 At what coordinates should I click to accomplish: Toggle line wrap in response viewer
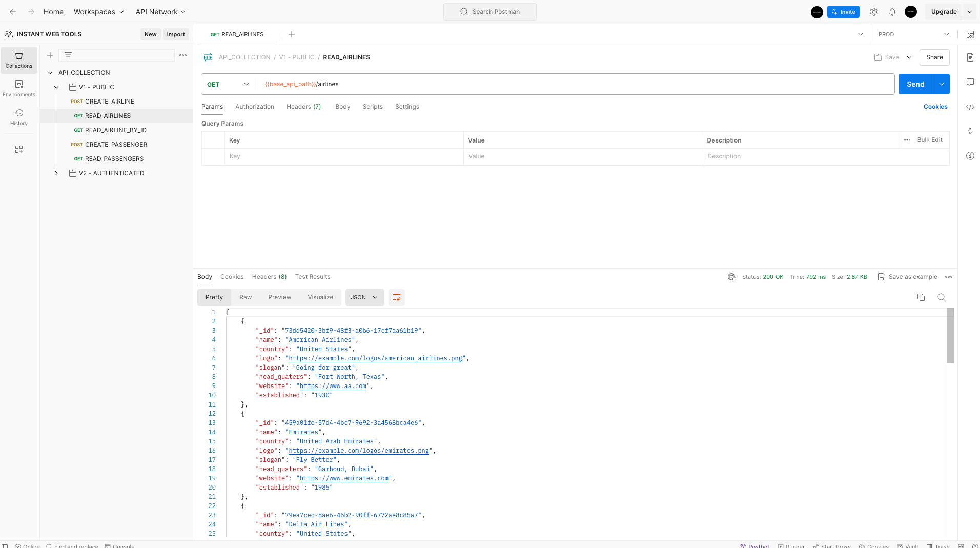397,297
